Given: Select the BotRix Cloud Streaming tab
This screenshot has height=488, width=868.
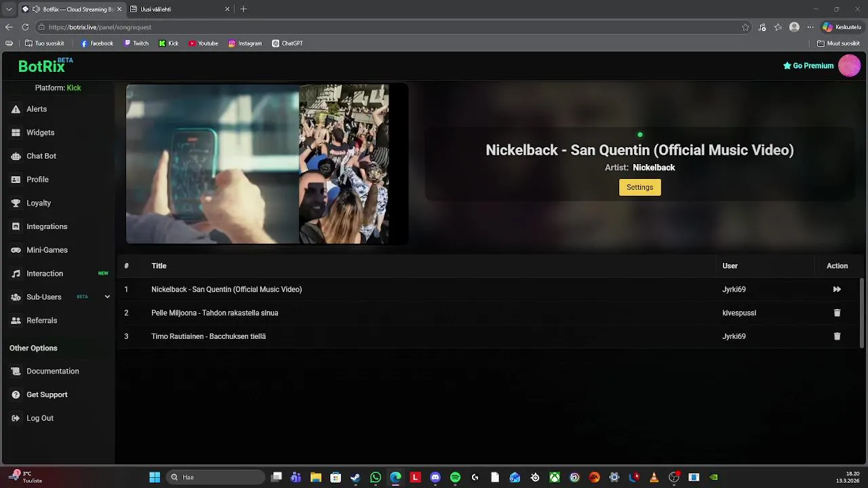Looking at the screenshot, I should [x=71, y=9].
